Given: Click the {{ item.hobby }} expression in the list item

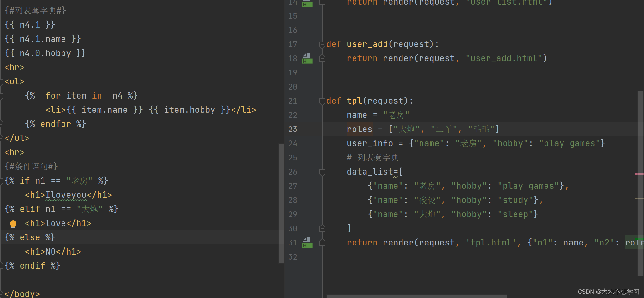Looking at the screenshot, I should pos(190,110).
